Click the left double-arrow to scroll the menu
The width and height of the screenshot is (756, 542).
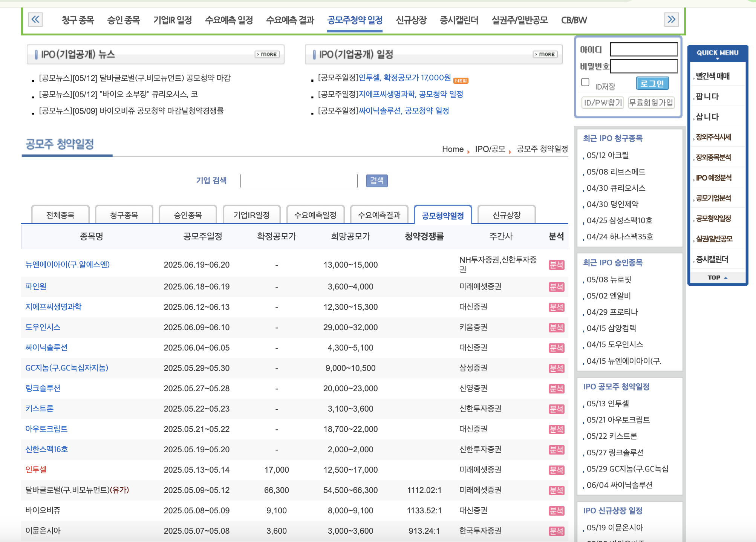[36, 20]
